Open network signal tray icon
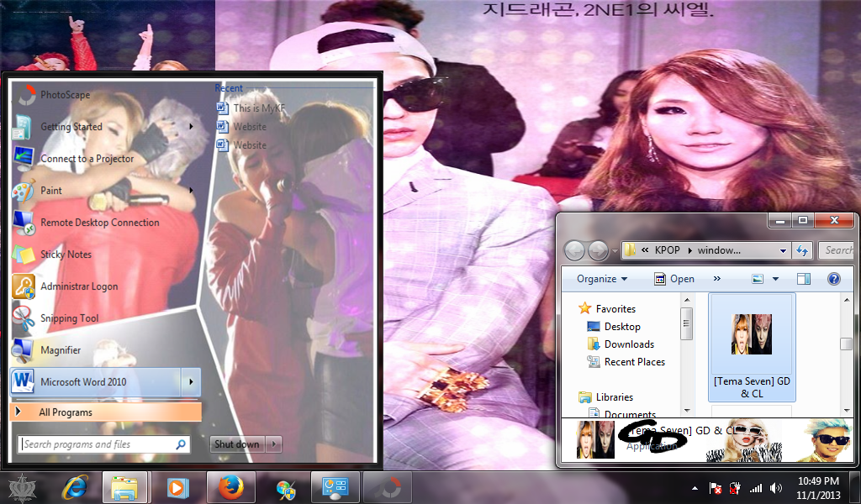The width and height of the screenshot is (861, 504). pyautogui.click(x=756, y=487)
